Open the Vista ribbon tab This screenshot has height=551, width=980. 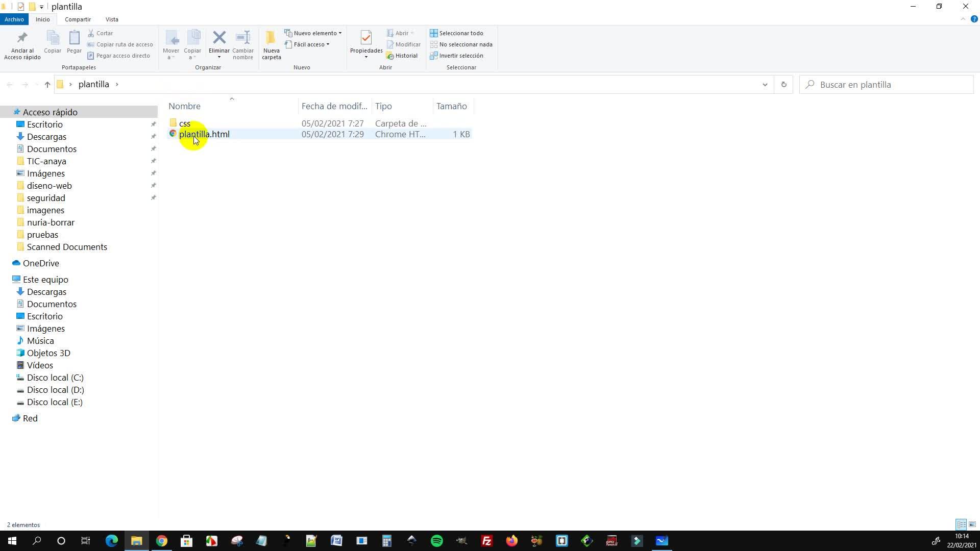(112, 19)
